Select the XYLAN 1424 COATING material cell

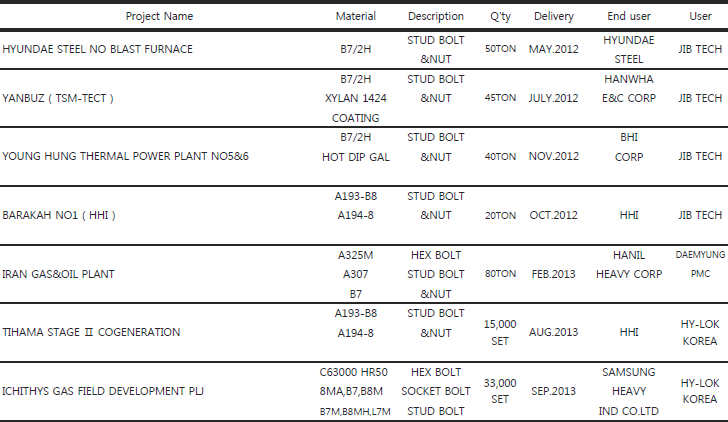(356, 108)
